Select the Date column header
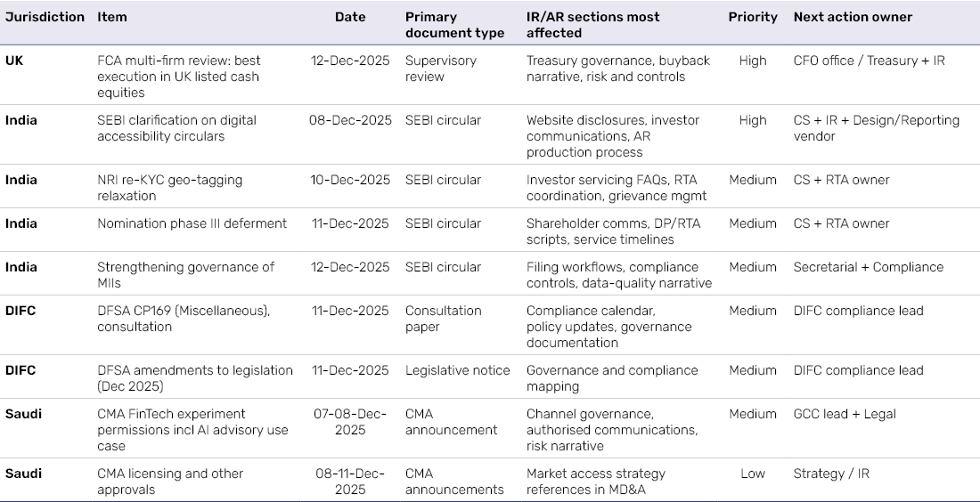 [350, 17]
